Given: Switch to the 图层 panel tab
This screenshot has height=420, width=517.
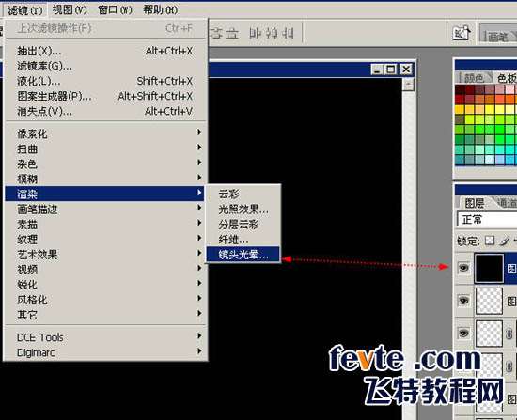Looking at the screenshot, I should (475, 203).
